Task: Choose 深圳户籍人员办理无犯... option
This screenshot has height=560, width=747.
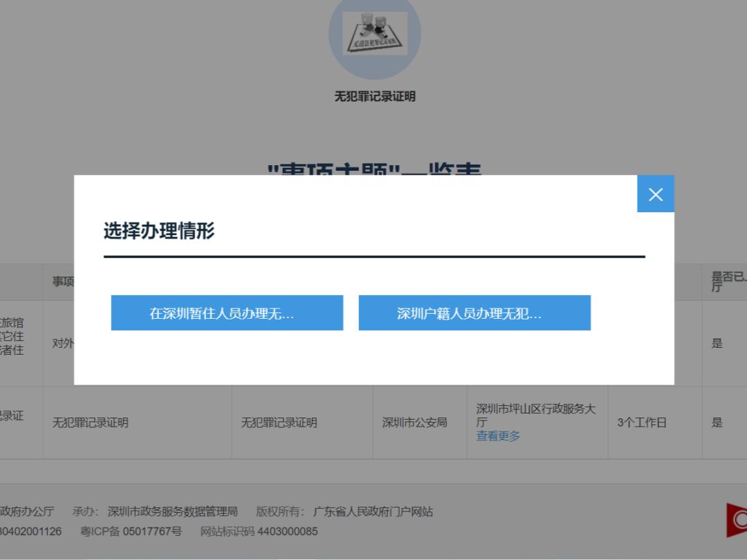Action: 474,313
